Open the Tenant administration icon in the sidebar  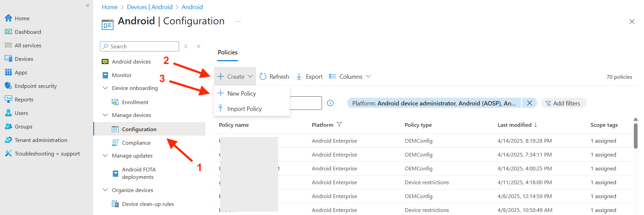(x=8, y=140)
